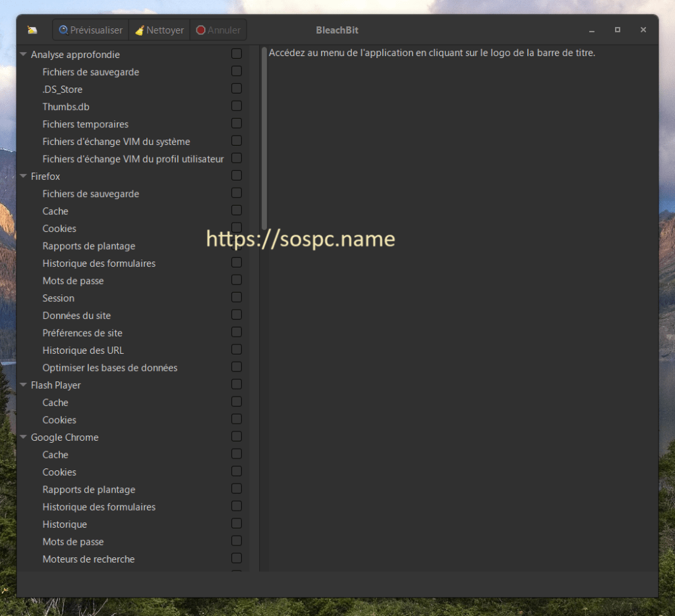Check the Thumbs.db checkbox
The height and width of the screenshot is (616, 675).
(237, 106)
